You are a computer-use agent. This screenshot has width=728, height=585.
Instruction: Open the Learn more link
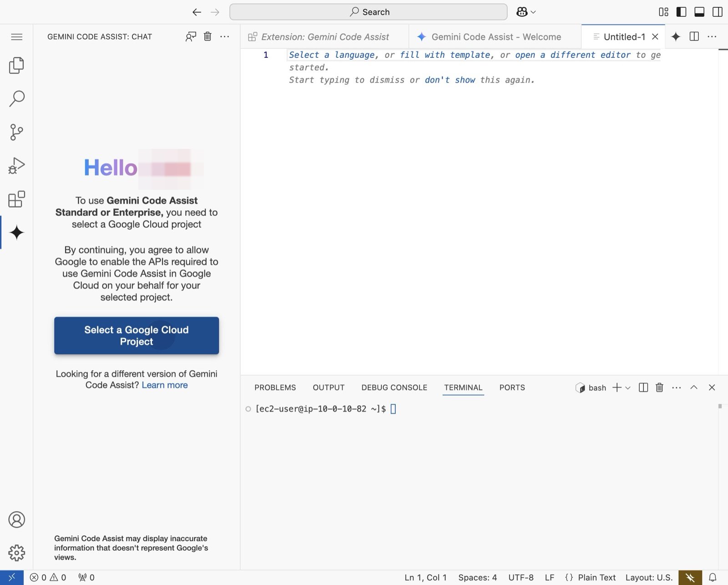tap(165, 385)
